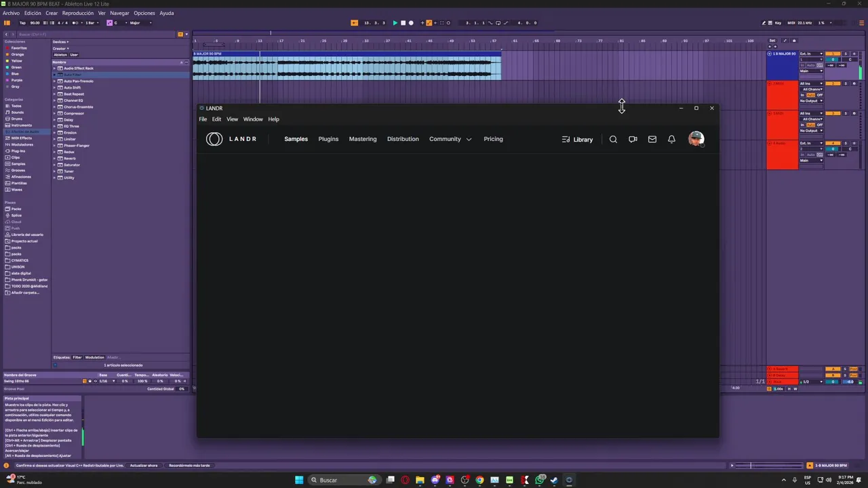
Task: Open LANDR notifications bell
Action: 671,139
